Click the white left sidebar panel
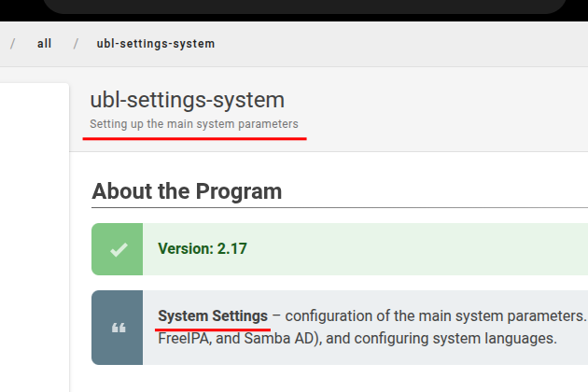Image resolution: width=588 pixels, height=392 pixels. (x=34, y=233)
